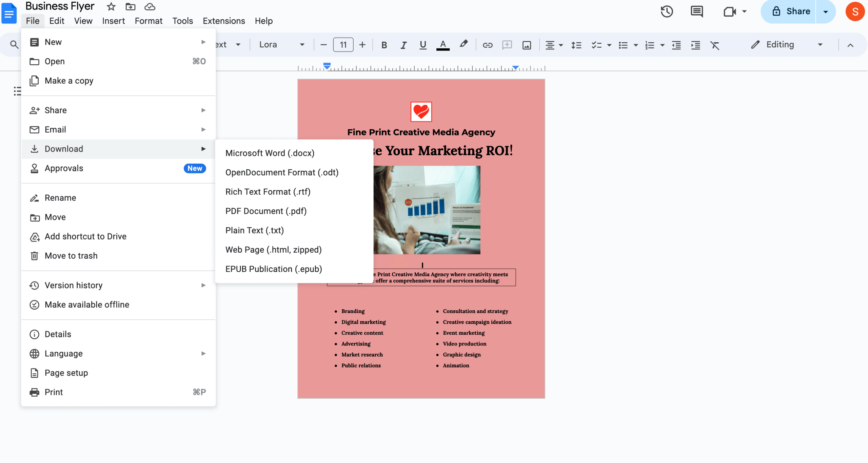
Task: Expand the editing mode dropdown
Action: (x=820, y=44)
